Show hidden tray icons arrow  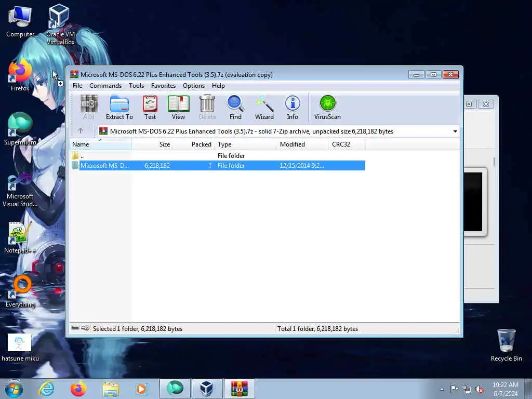click(x=442, y=389)
